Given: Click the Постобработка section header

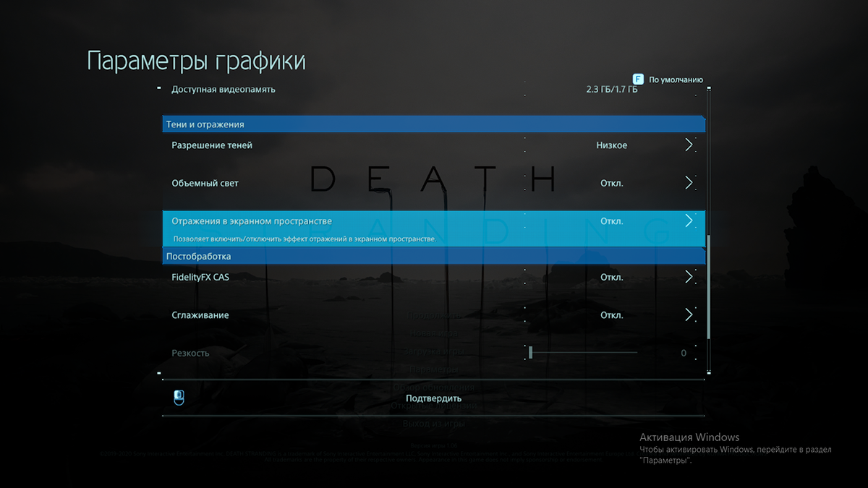Looking at the screenshot, I should pyautogui.click(x=433, y=256).
